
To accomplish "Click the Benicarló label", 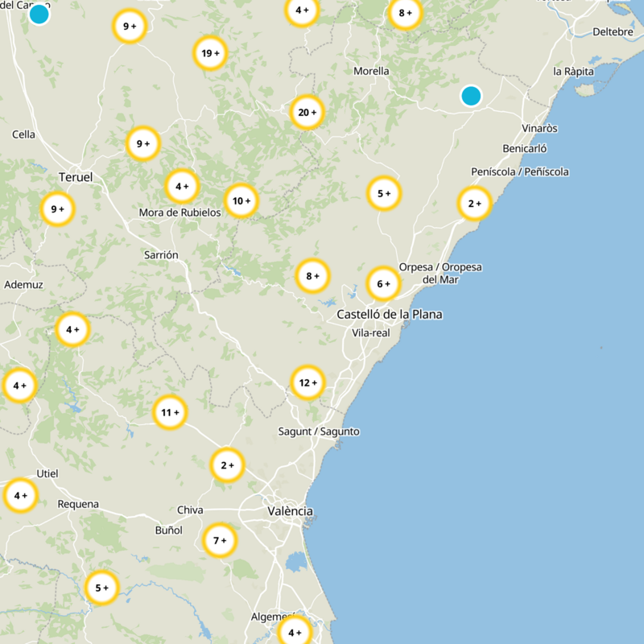I will coord(525,149).
